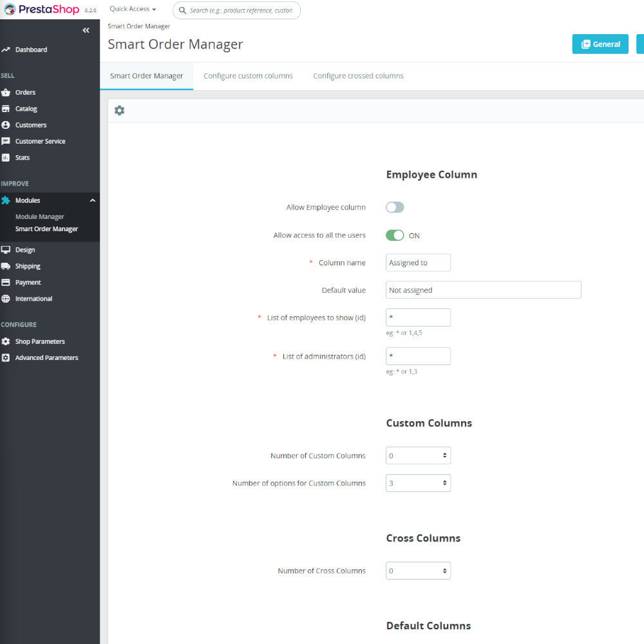644x644 pixels.
Task: Open Module Manager submenu item
Action: [x=40, y=216]
